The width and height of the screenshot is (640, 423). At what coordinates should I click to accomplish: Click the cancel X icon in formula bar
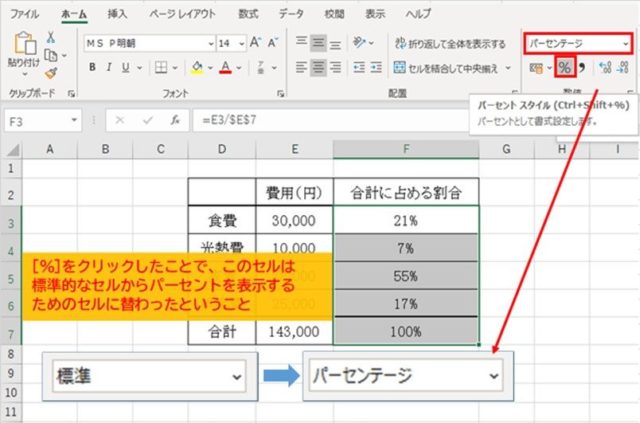(x=120, y=120)
